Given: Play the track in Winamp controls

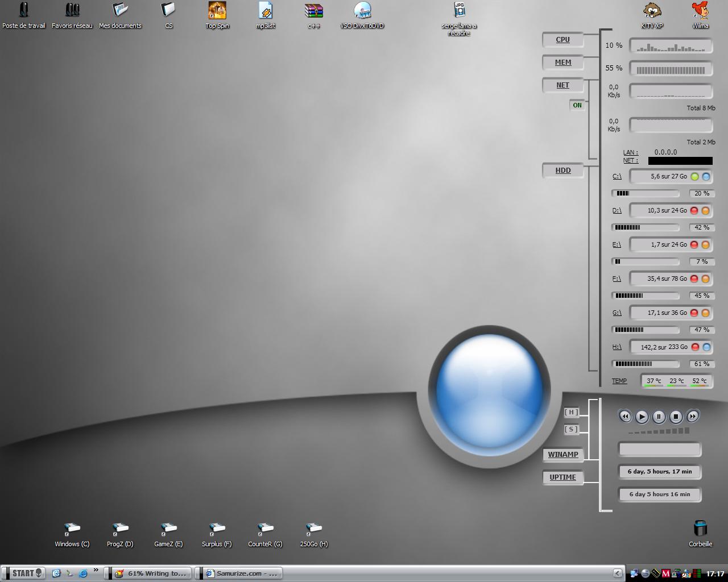Looking at the screenshot, I should point(642,417).
